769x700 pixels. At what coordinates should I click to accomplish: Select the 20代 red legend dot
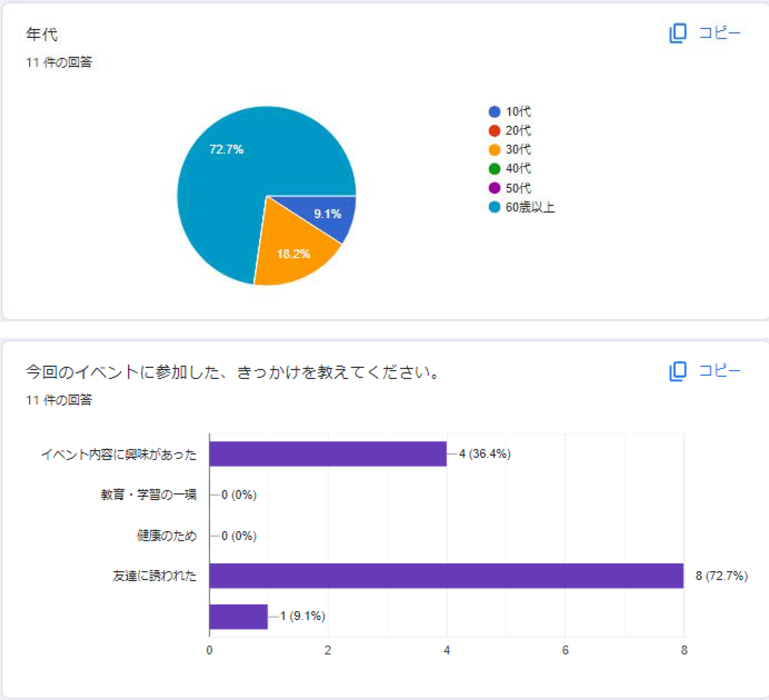tap(494, 131)
